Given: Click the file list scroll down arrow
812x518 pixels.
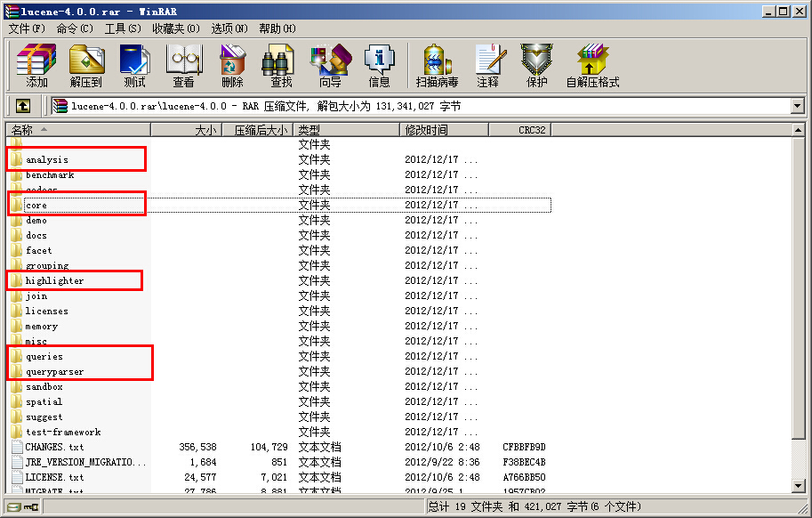Looking at the screenshot, I should click(x=798, y=485).
